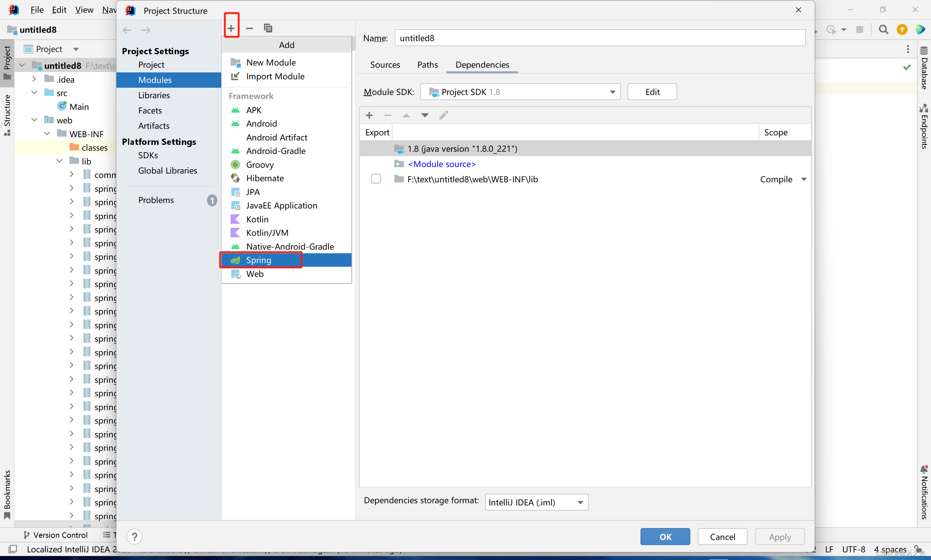
Task: Click the module Name input field
Action: click(x=600, y=38)
